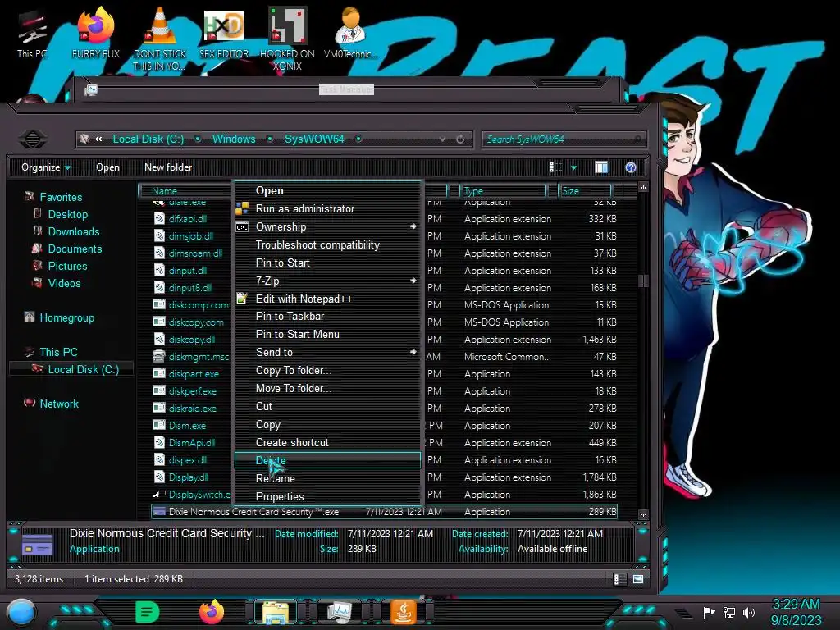
Task: Open the DONT STICK THIS IN YO VLC icon
Action: [159, 39]
